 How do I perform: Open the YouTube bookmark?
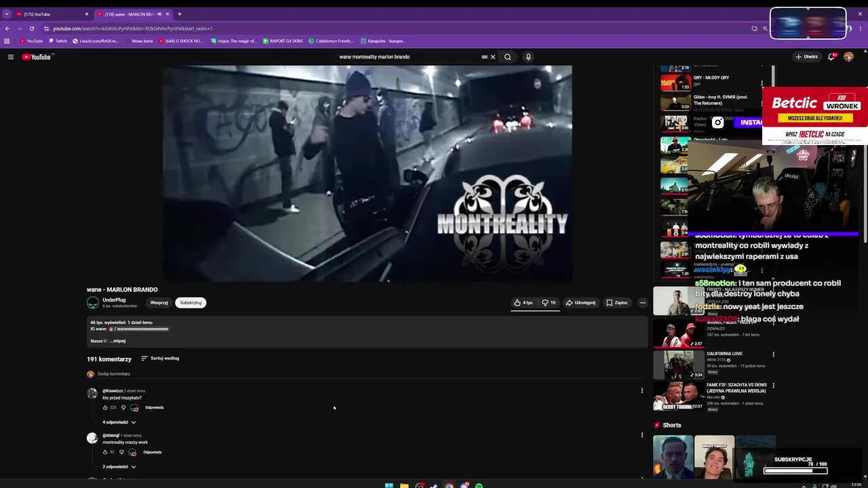click(x=31, y=41)
